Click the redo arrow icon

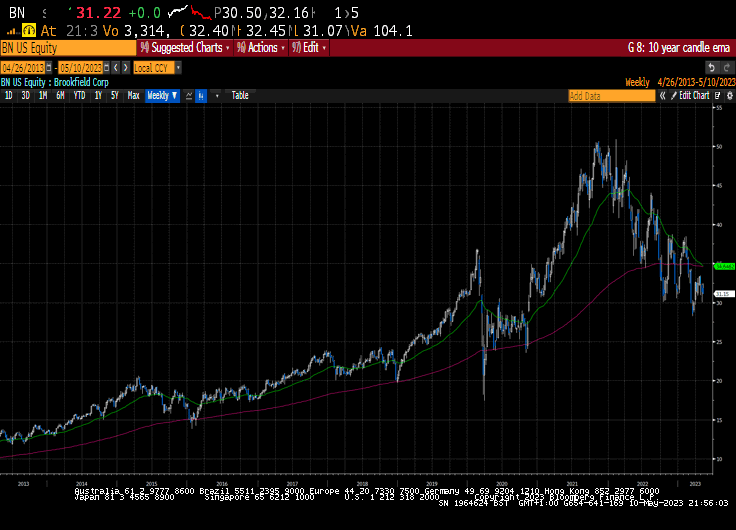(727, 68)
